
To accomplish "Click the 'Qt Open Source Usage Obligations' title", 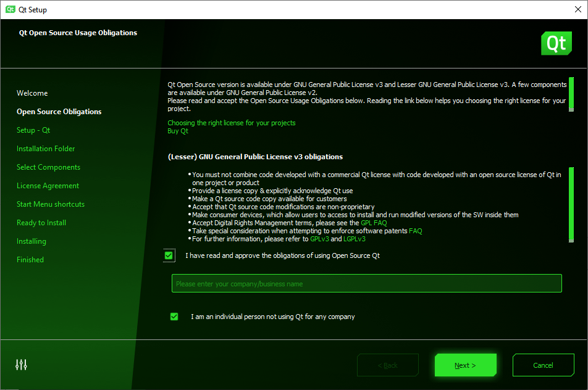I will 78,33.
